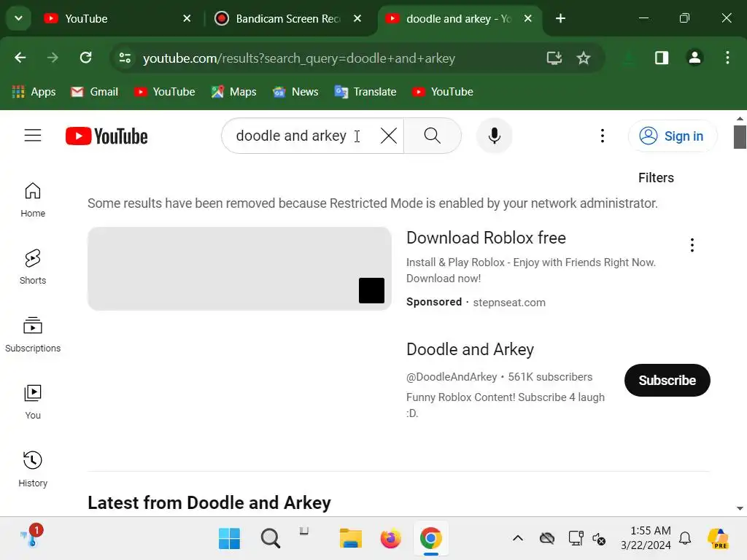Click the Roblox ad thumbnail placeholder
Viewport: 747px width, 560px height.
tap(239, 268)
